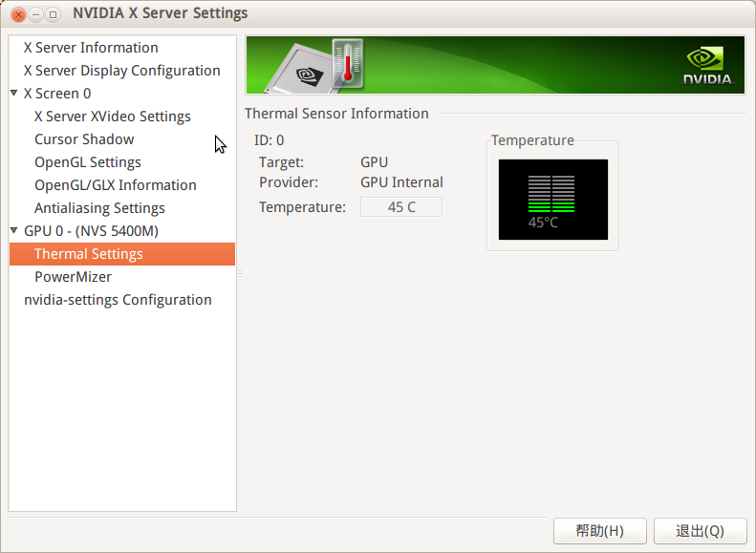
Task: Click the NVIDIA logo in banner
Action: point(708,66)
